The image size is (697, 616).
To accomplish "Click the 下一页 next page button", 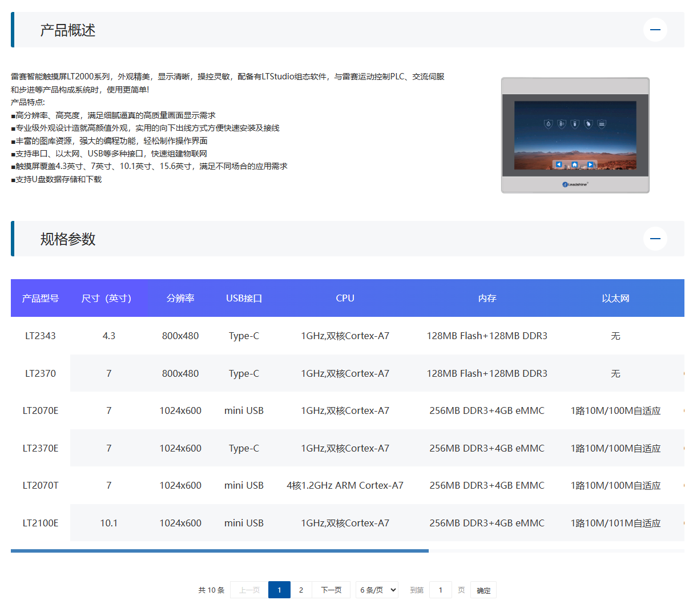I will [x=331, y=590].
